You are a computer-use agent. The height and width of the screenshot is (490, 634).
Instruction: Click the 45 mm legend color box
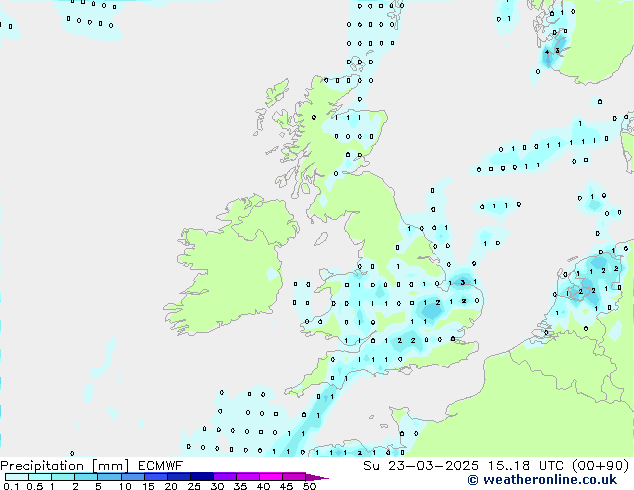click(x=294, y=477)
